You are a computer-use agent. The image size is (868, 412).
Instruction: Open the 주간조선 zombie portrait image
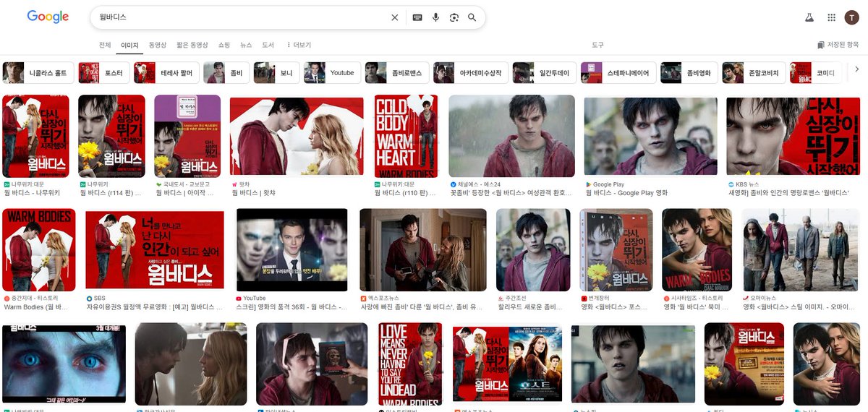pos(533,250)
